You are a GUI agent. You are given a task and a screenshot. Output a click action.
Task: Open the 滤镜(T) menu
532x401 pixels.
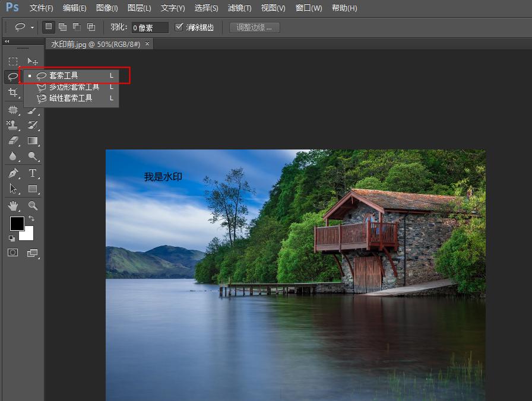click(239, 8)
